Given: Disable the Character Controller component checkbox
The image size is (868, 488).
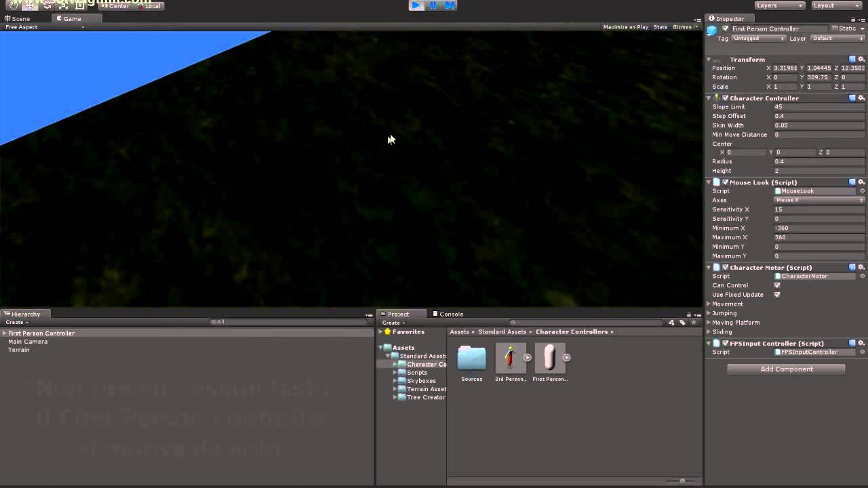Looking at the screenshot, I should point(726,98).
